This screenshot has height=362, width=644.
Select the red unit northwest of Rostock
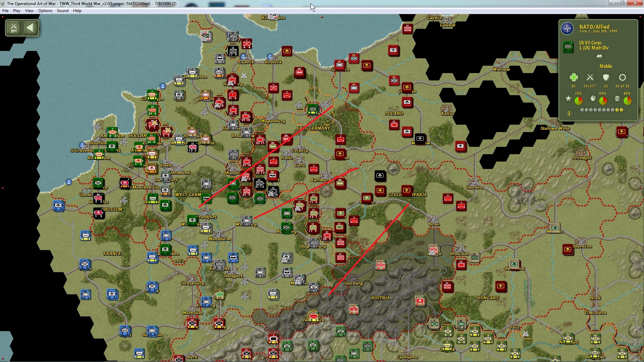tap(247, 44)
